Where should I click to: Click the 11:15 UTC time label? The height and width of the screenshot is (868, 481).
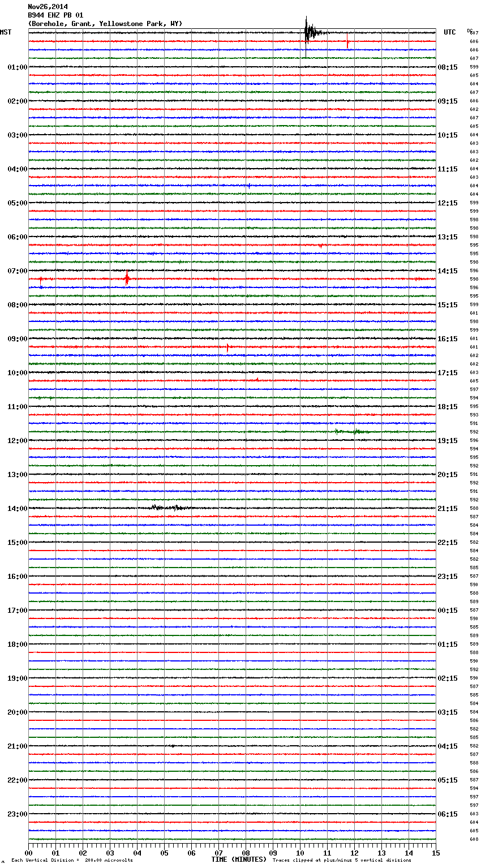pos(448,169)
